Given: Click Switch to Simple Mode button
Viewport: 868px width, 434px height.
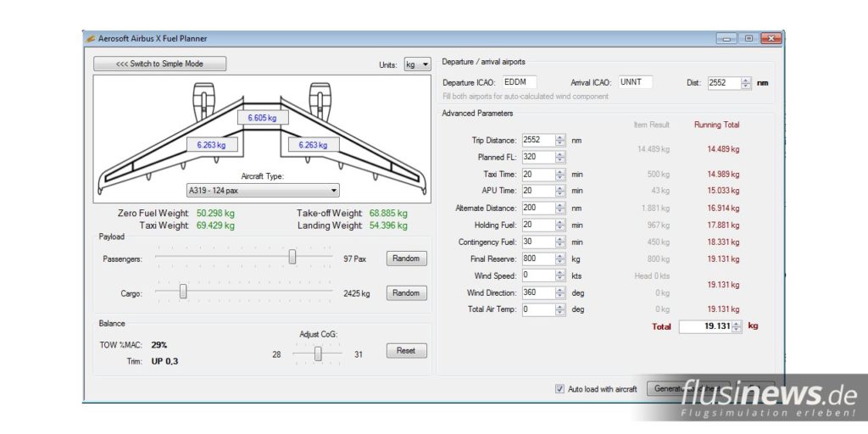Looking at the screenshot, I should 160,64.
